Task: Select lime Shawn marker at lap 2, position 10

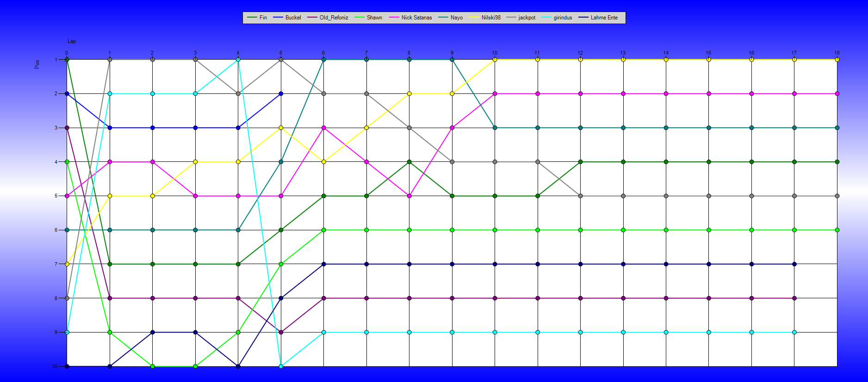Action: click(x=153, y=366)
